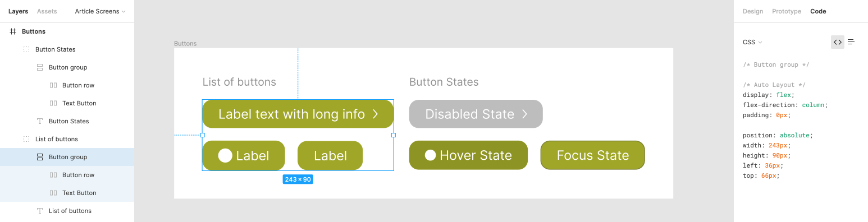Open the Article Screens page dropdown
868x222 pixels.
point(100,11)
